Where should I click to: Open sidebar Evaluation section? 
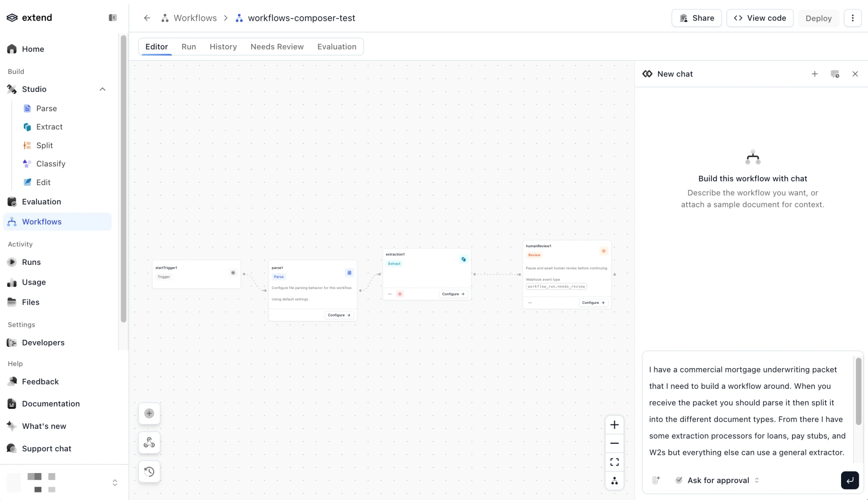pyautogui.click(x=41, y=202)
